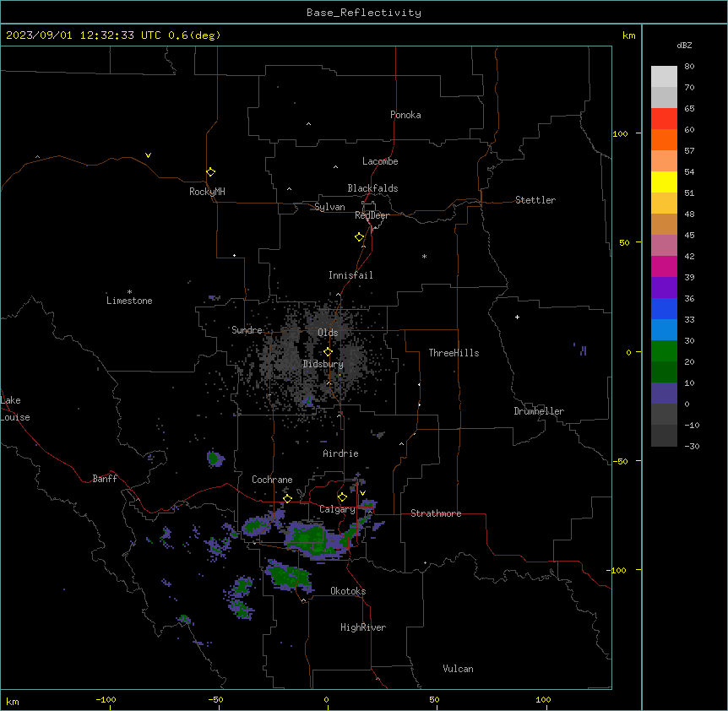Image resolution: width=728 pixels, height=711 pixels.
Task: Click the Drumheller label
Action: tap(539, 411)
